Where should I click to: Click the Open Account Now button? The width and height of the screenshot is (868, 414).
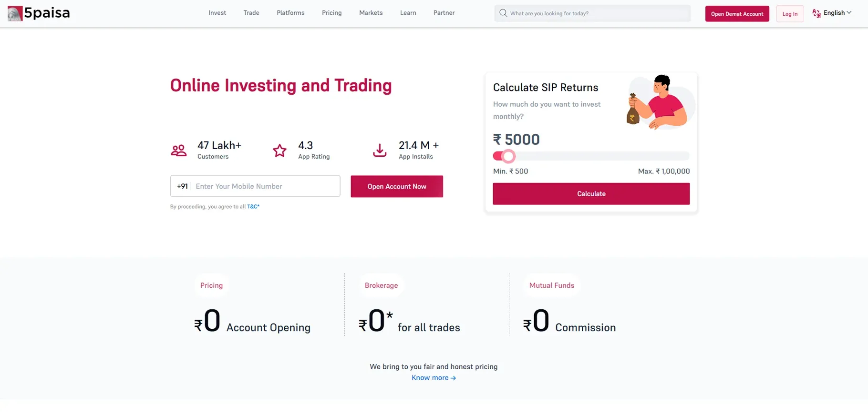click(x=397, y=186)
